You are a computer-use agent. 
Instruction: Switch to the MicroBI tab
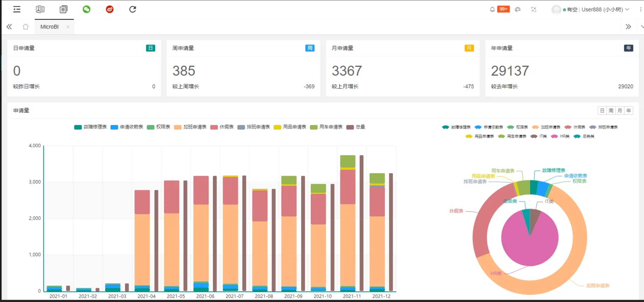pyautogui.click(x=49, y=27)
